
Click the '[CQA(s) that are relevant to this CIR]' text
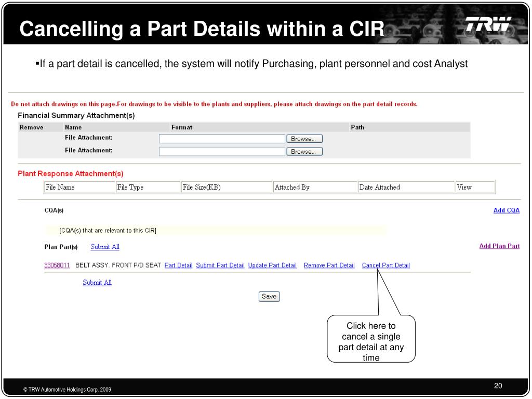(x=108, y=231)
